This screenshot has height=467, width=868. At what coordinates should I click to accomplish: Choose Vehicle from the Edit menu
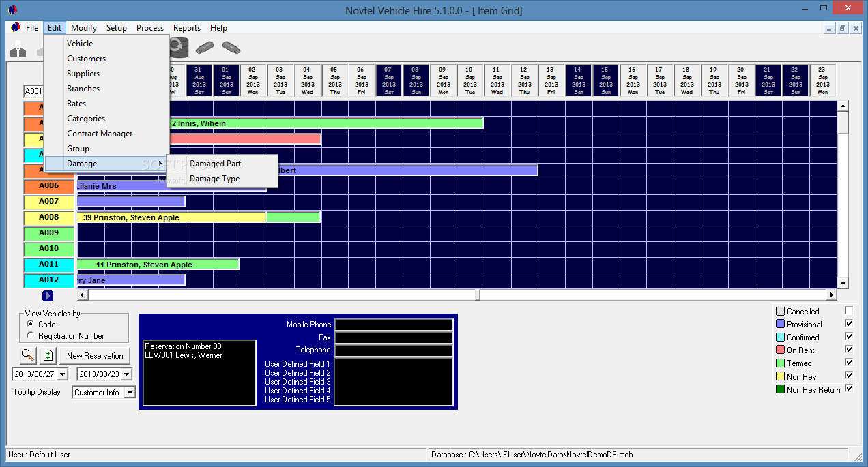click(106, 44)
